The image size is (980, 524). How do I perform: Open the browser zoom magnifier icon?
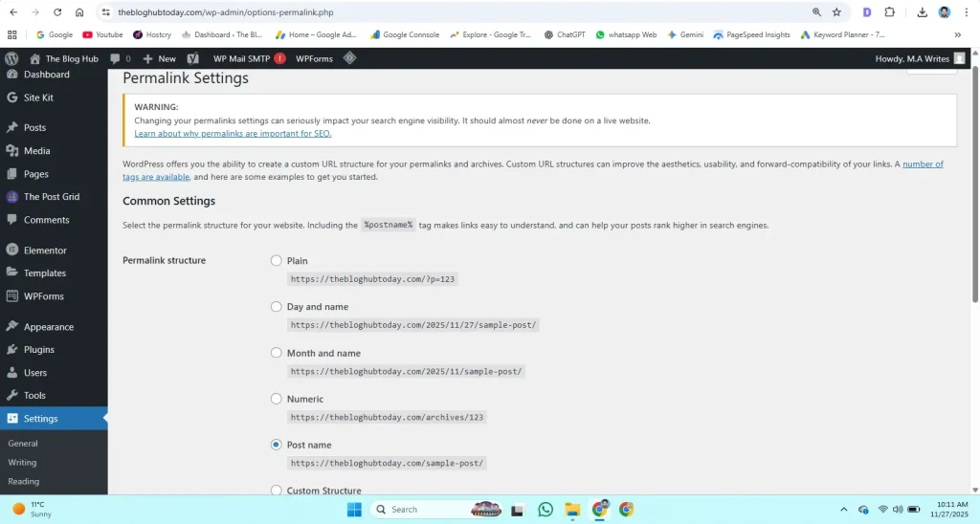click(x=816, y=11)
